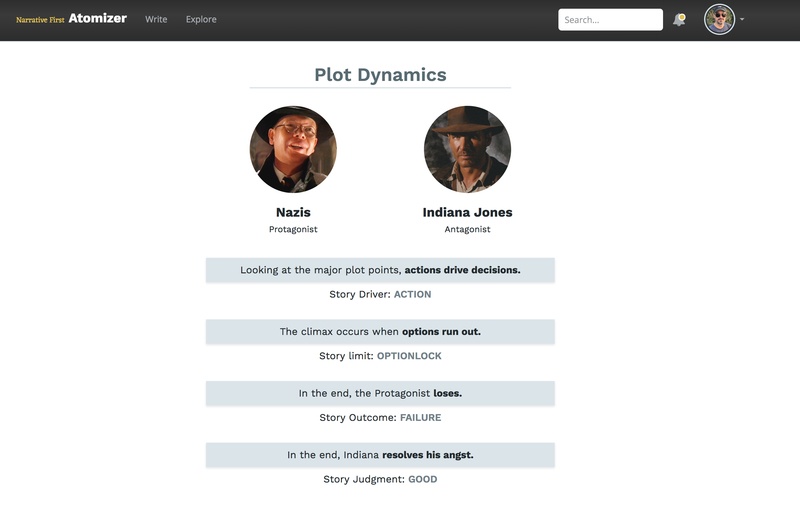800x518 pixels.
Task: Click the Antagonist role label
Action: pyautogui.click(x=467, y=229)
